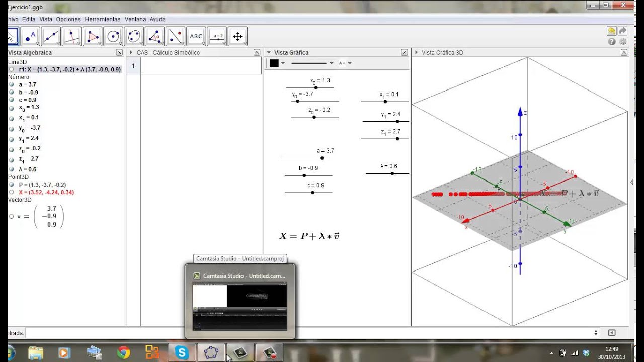Open the Herramientas menu
This screenshot has width=644, height=362.
click(103, 19)
